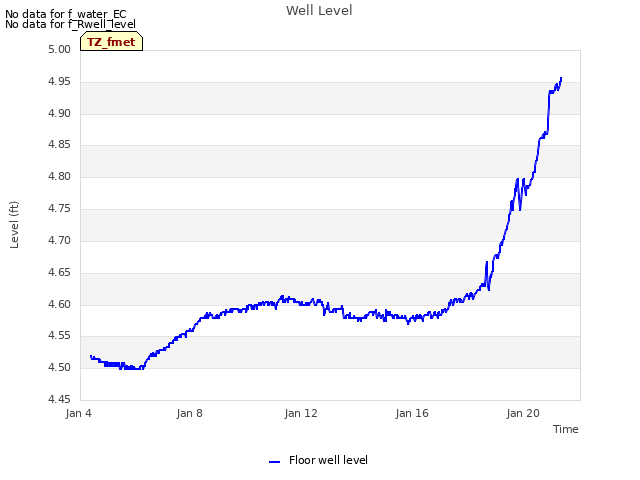
Task: Click the Jan 4 x-axis label
Action: [x=78, y=413]
